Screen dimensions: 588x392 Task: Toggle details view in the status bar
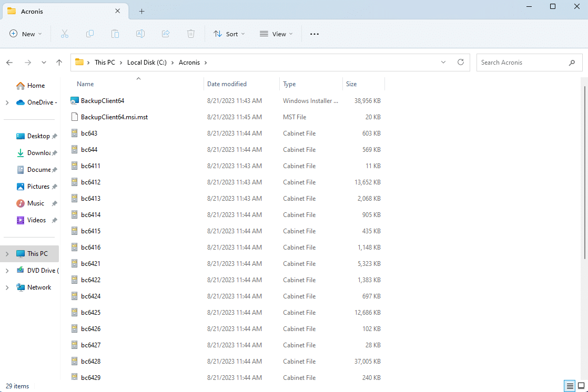click(570, 386)
